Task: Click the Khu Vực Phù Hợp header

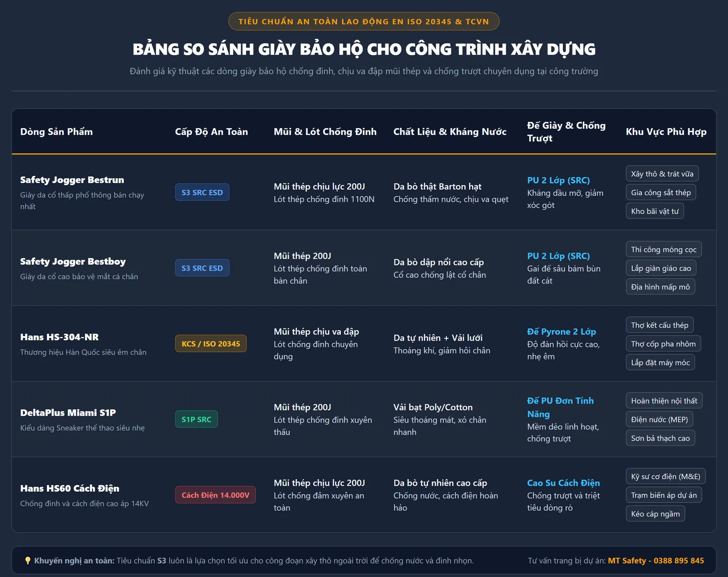Action: click(666, 132)
